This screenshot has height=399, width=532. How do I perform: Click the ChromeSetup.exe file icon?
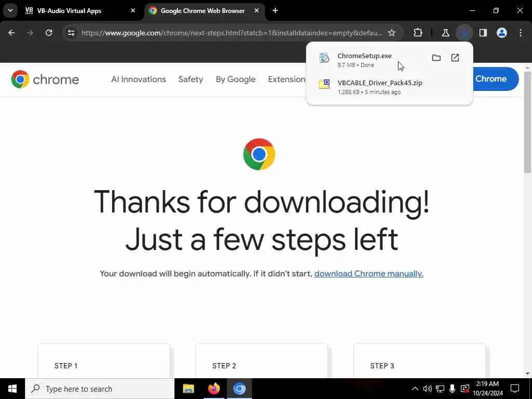324,58
